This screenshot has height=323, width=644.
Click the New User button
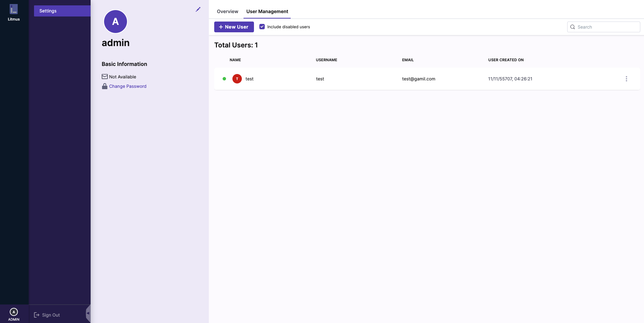[234, 27]
